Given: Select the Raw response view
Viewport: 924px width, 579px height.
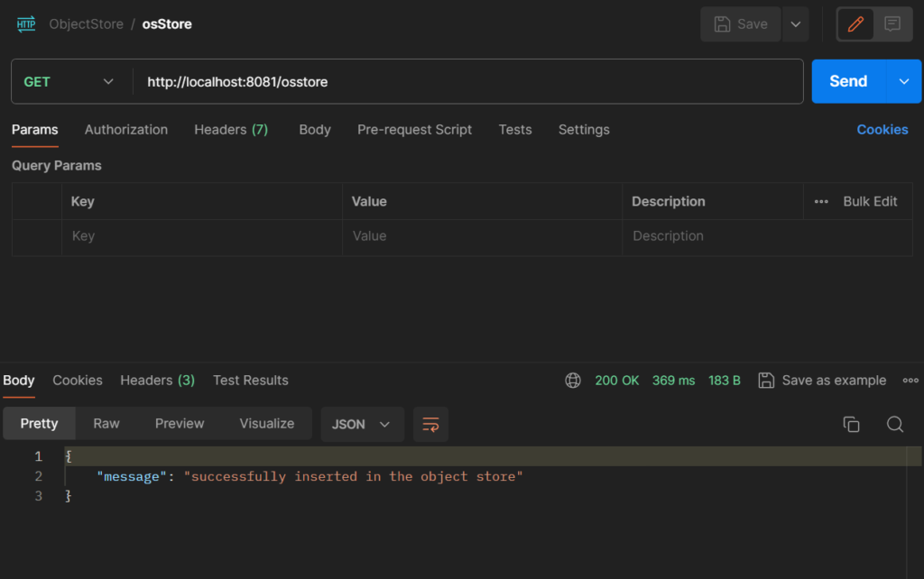Looking at the screenshot, I should tap(106, 424).
